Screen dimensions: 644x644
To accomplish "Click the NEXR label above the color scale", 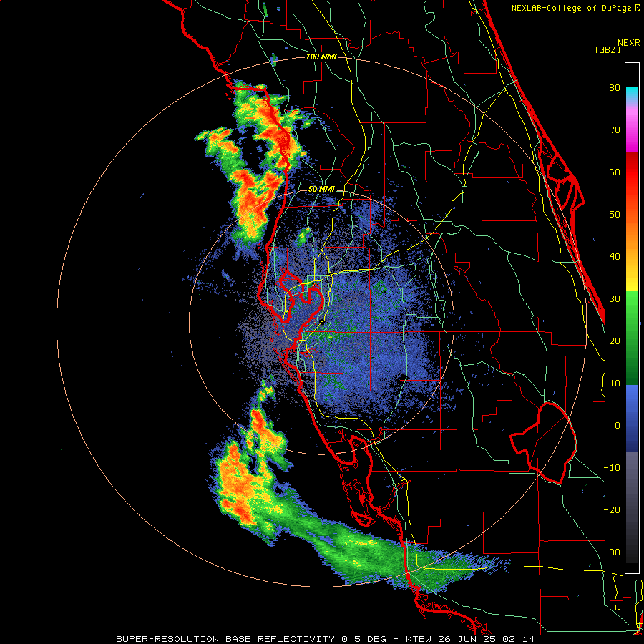I will (x=628, y=43).
